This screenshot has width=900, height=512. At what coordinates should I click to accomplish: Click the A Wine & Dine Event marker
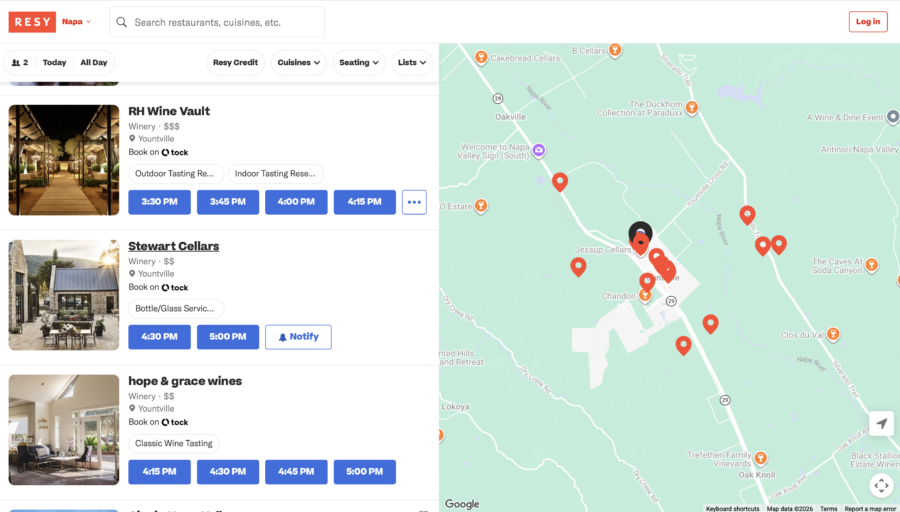893,117
